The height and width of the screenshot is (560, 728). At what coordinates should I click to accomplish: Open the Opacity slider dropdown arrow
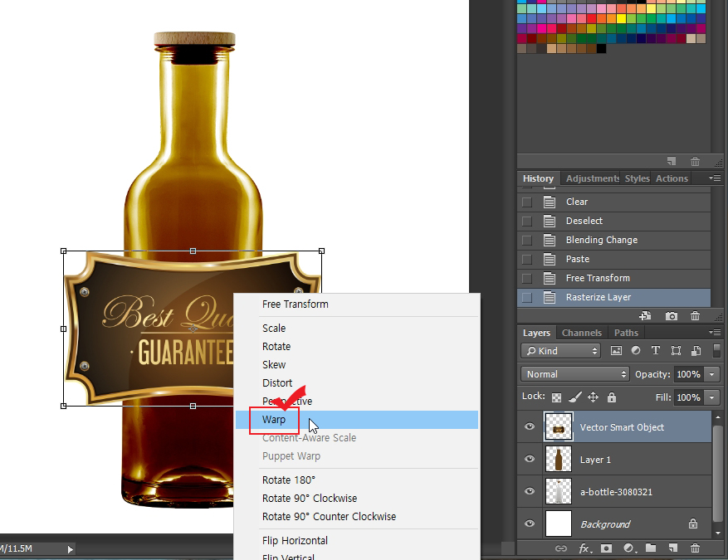click(x=711, y=374)
